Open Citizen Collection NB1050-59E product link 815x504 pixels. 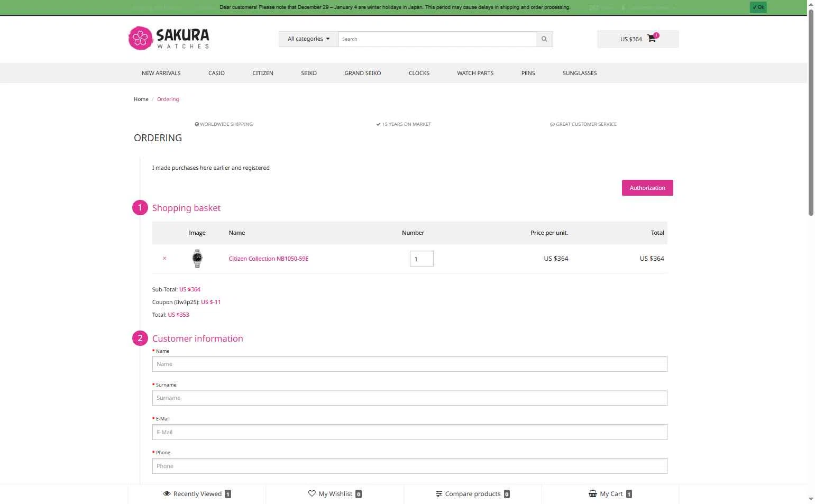(x=269, y=259)
